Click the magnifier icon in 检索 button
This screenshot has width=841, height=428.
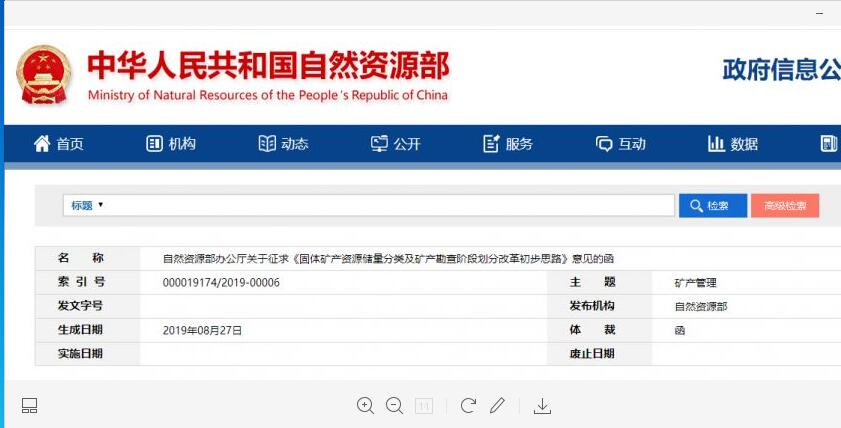696,206
